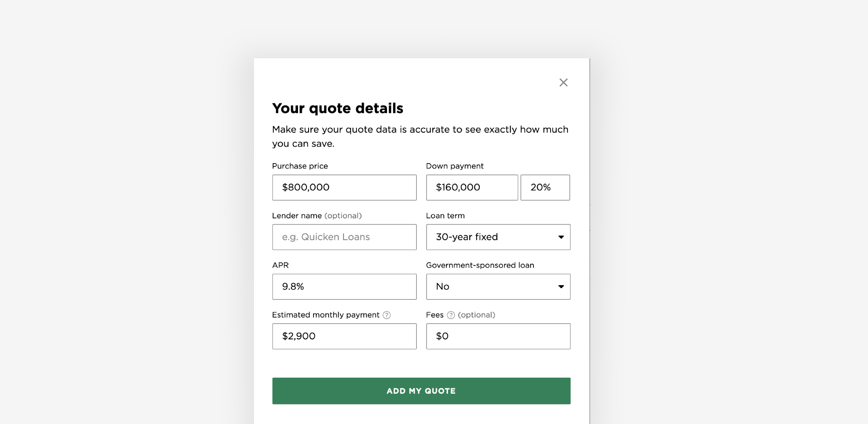Image resolution: width=868 pixels, height=424 pixels.
Task: Focus the APR field showing 9.8%
Action: 344,287
